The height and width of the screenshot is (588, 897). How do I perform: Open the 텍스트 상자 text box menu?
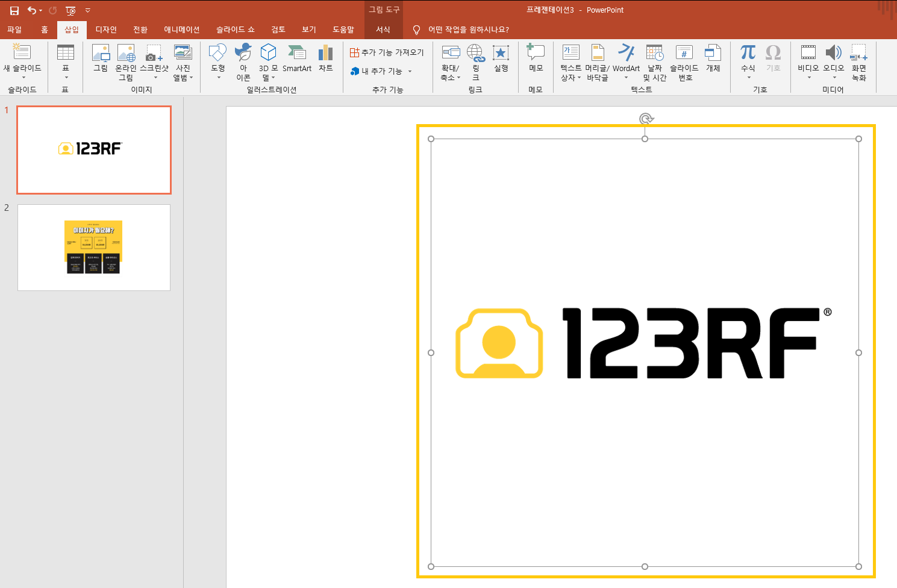(570, 62)
